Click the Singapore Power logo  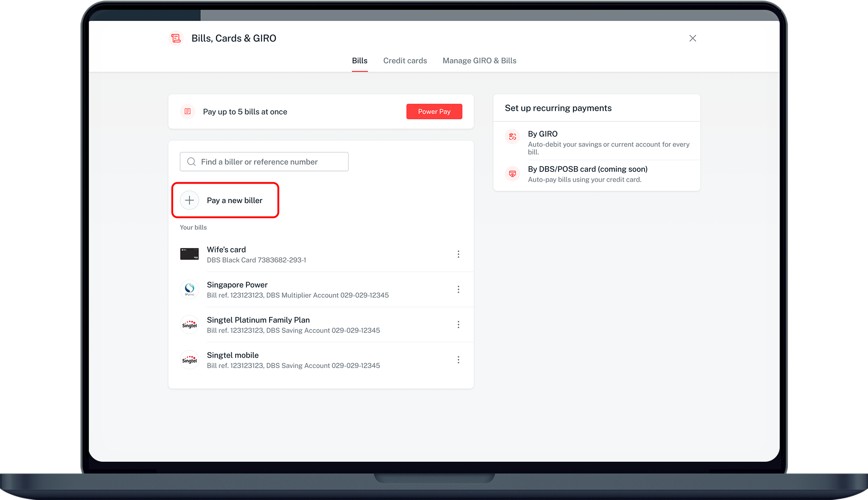click(x=190, y=289)
